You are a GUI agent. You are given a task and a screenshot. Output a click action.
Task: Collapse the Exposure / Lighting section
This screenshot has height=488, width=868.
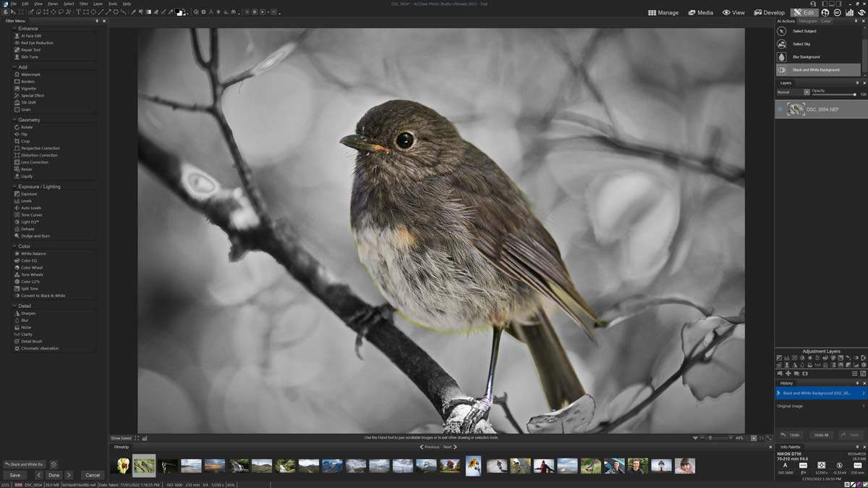pyautogui.click(x=14, y=186)
